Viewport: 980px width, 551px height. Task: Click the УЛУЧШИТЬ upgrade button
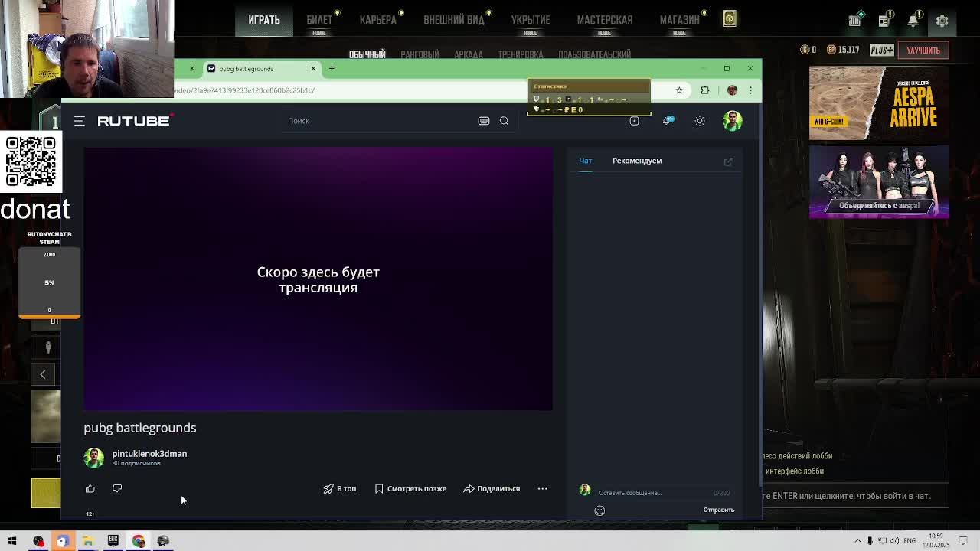923,51
